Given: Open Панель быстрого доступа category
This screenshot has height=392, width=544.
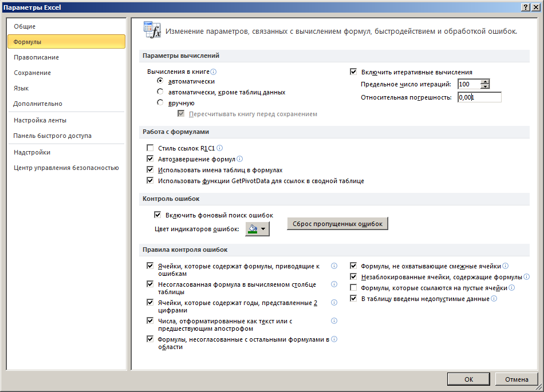Looking at the screenshot, I should tap(66, 136).
